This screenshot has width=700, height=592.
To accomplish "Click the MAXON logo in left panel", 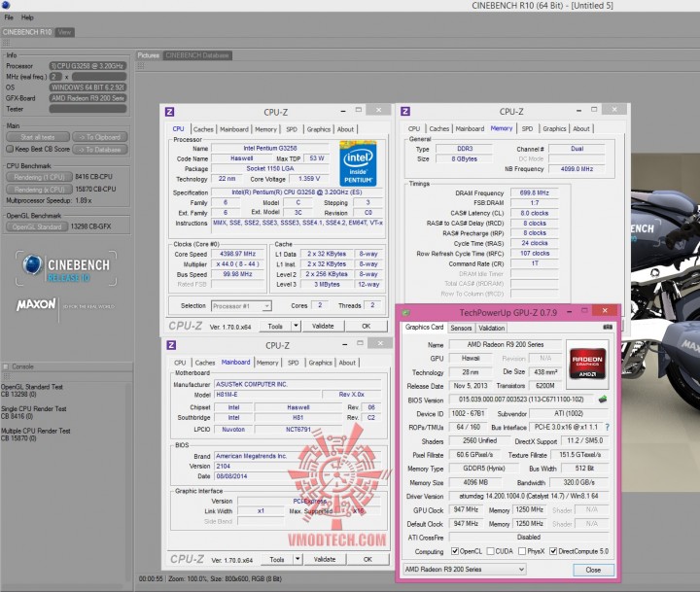I will (x=36, y=304).
